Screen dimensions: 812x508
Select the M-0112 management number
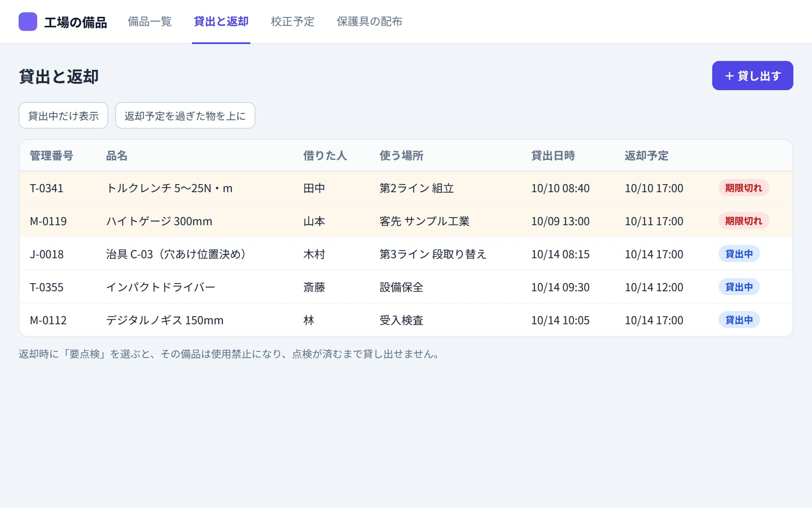coord(48,320)
